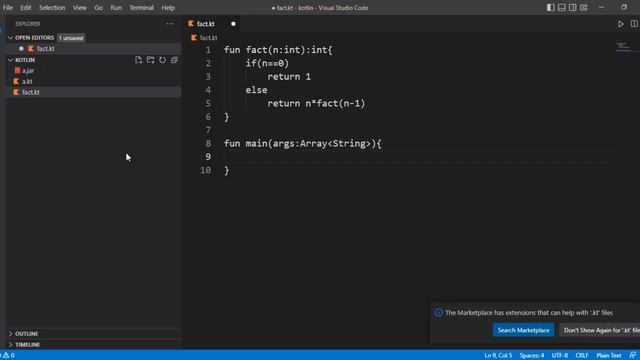The height and width of the screenshot is (360, 640).
Task: Click 'return n*fact(n-1)' on line 5
Action: point(316,103)
